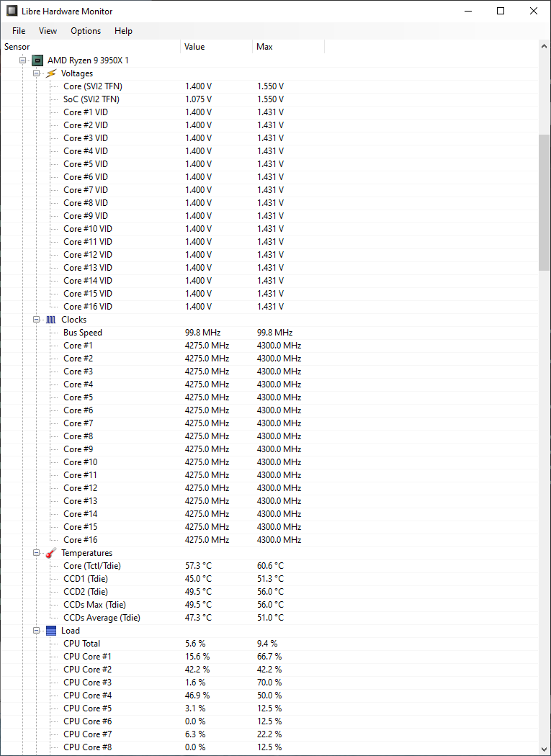Click the Load group label

coord(71,631)
